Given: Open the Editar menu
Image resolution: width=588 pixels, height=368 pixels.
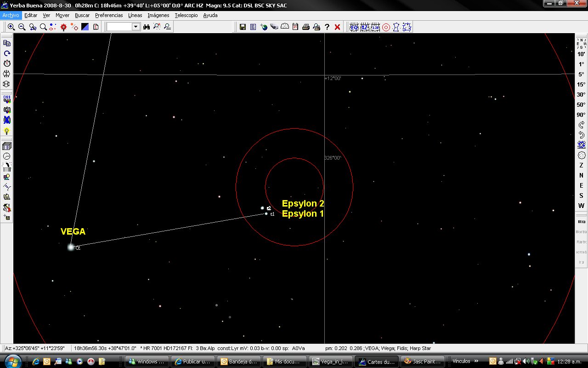Looking at the screenshot, I should (x=31, y=15).
